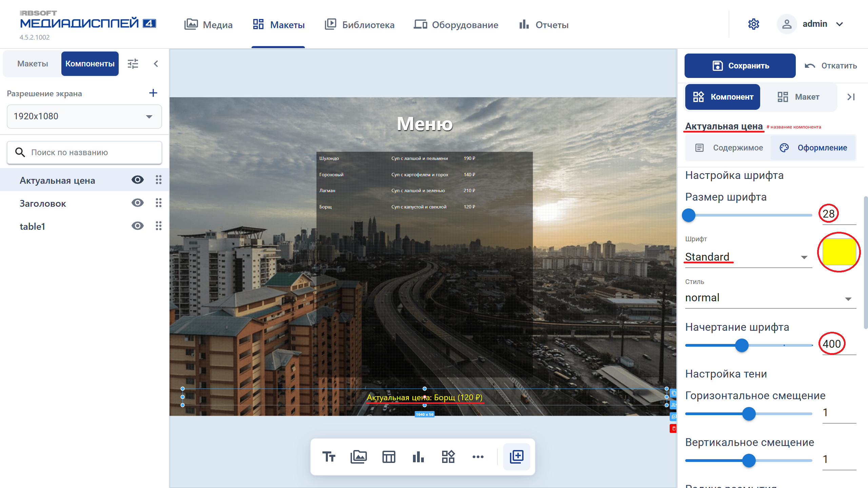The width and height of the screenshot is (868, 488).
Task: Click the filter sliders icon
Action: pos(133,64)
